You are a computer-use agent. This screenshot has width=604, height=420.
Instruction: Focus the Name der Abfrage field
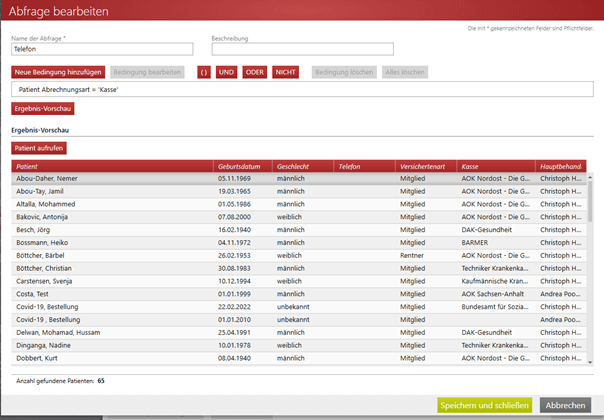click(102, 49)
